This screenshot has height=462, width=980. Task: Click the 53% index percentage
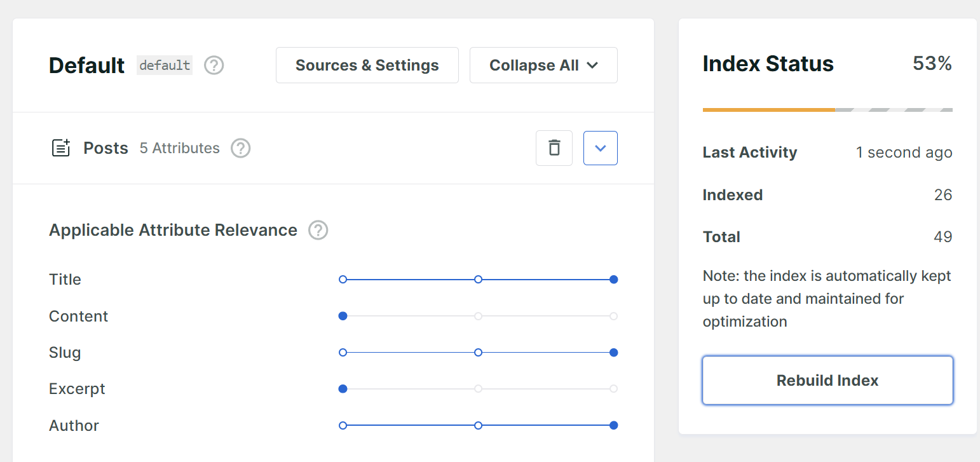point(932,64)
